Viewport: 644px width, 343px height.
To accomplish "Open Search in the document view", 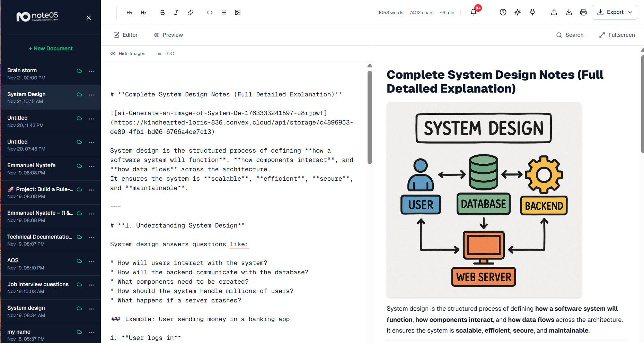I will coord(570,35).
